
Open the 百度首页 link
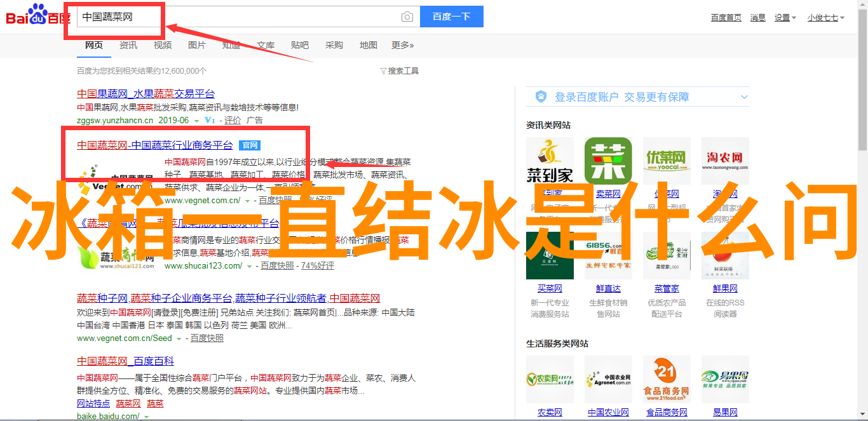[x=726, y=18]
